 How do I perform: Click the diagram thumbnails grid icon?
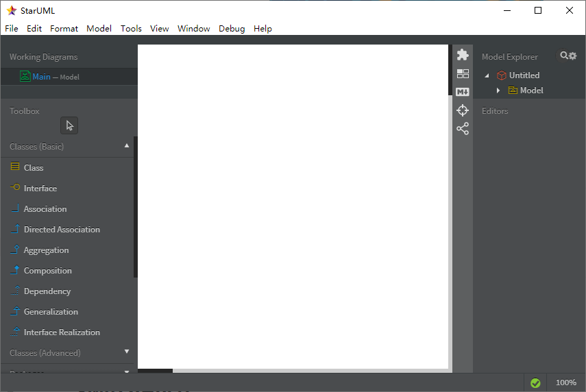[x=463, y=73]
